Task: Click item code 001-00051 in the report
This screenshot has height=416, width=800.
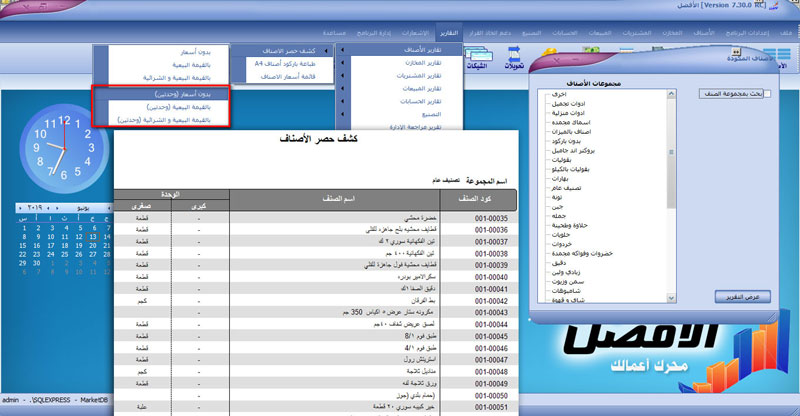Action: tap(491, 407)
